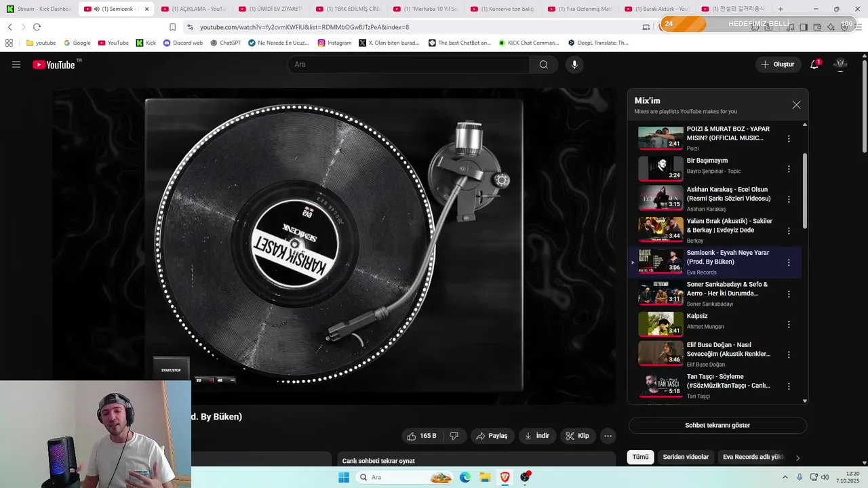Click the Klip clip button

pos(578,436)
